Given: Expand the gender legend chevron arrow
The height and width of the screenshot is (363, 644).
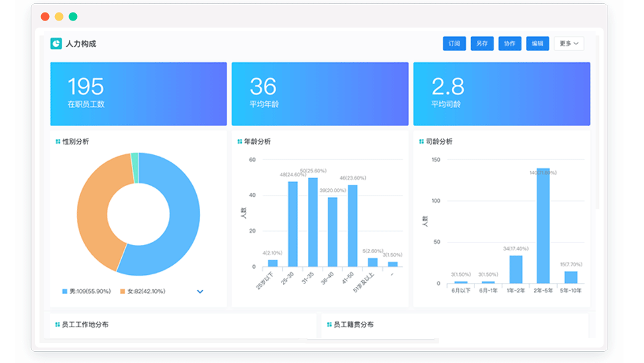Looking at the screenshot, I should tap(200, 291).
